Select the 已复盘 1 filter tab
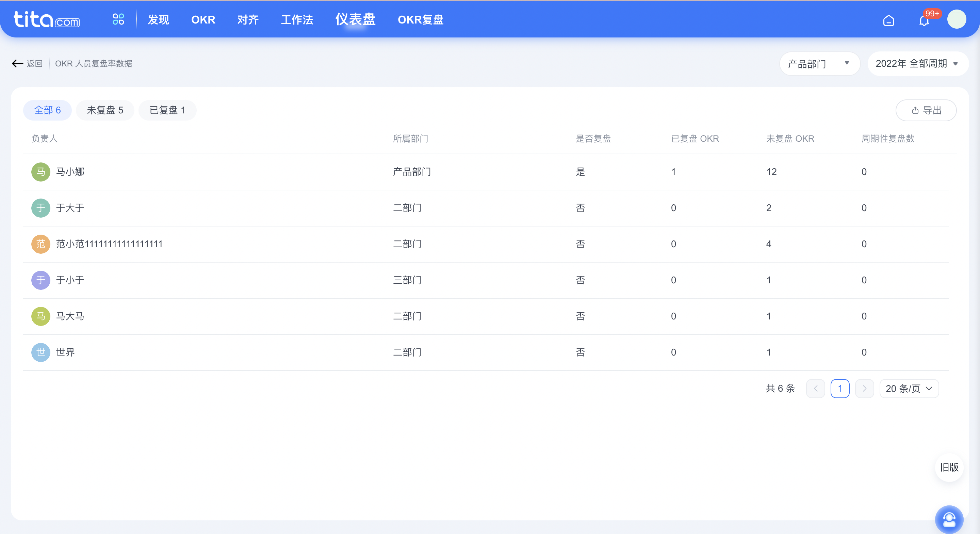Image resolution: width=980 pixels, height=534 pixels. [x=167, y=110]
